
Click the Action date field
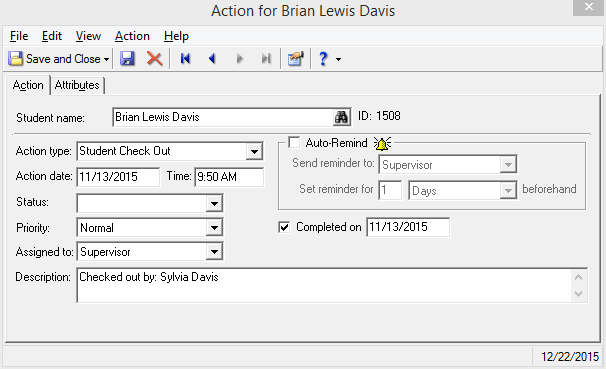118,177
